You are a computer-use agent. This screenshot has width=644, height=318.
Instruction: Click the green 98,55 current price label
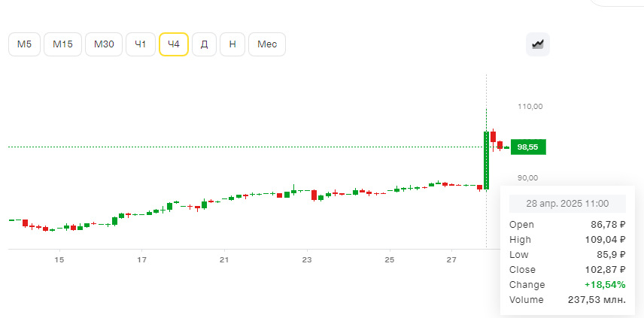[528, 147]
